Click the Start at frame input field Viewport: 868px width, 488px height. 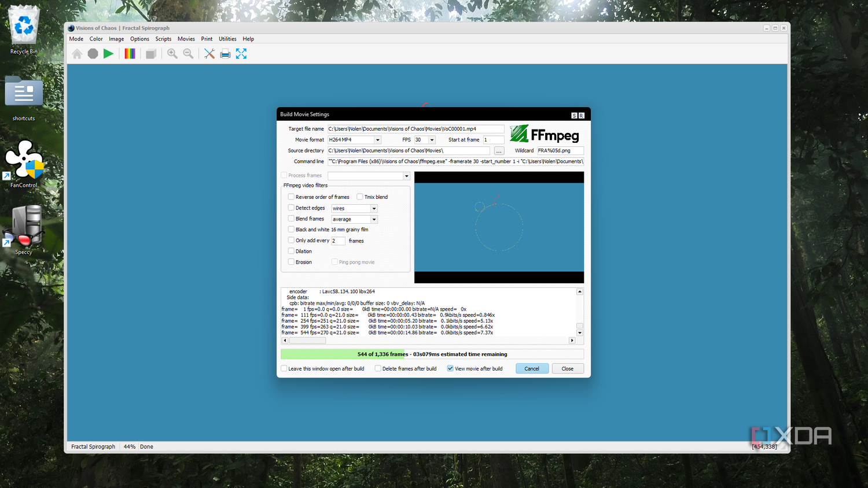[x=494, y=140]
